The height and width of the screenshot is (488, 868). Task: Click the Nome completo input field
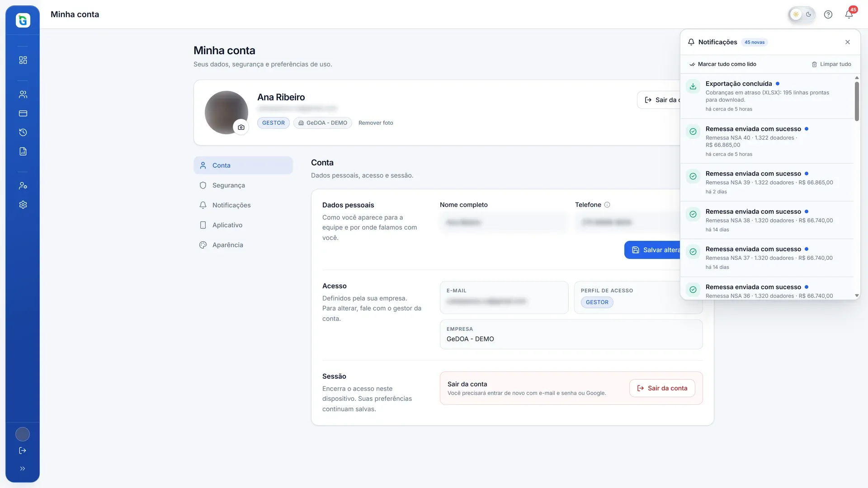pos(504,222)
